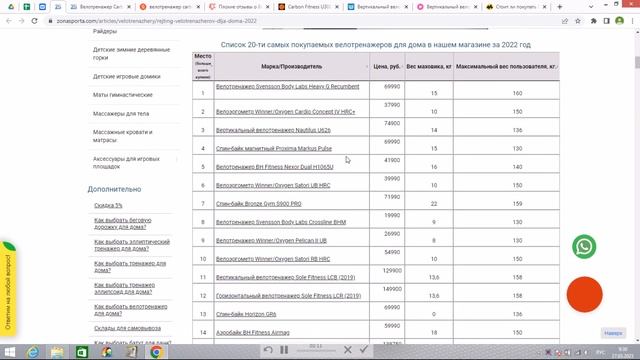Viewport: 640px width, 360px height.
Task: Click the green WhatsApp chat button
Action: tap(584, 247)
